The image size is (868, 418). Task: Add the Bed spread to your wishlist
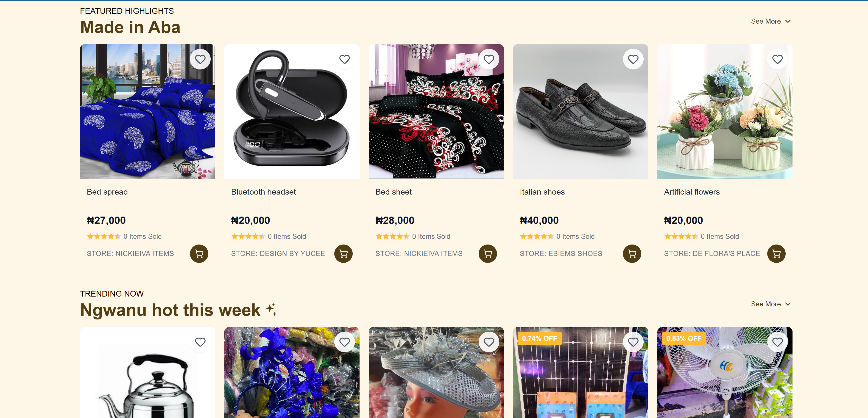pyautogui.click(x=200, y=59)
